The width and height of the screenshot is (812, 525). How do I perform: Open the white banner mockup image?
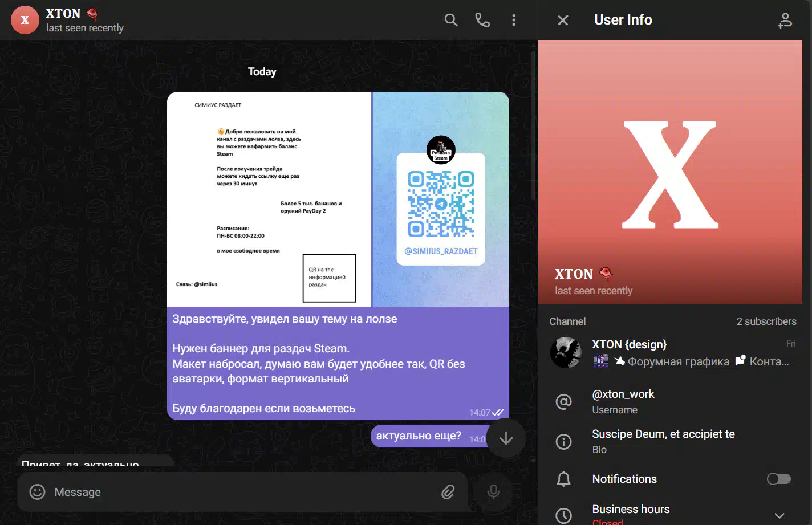coord(269,199)
